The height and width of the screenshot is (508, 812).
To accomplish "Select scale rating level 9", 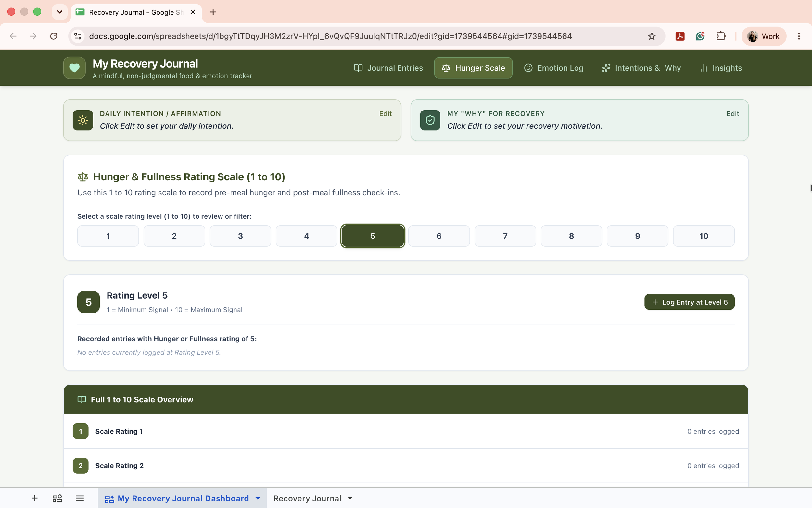I will point(638,236).
